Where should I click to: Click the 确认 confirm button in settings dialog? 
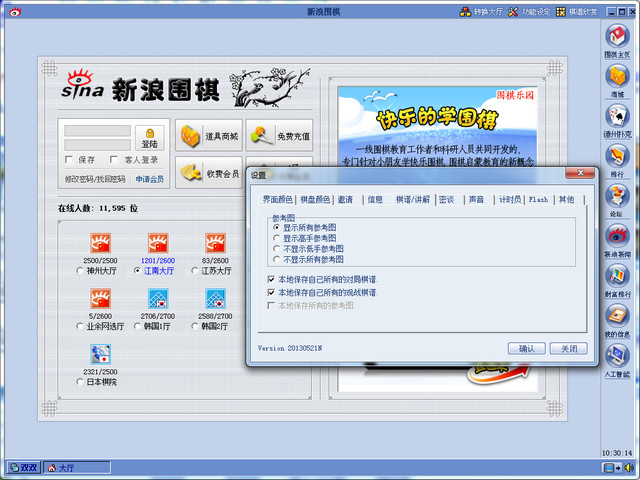pyautogui.click(x=527, y=348)
